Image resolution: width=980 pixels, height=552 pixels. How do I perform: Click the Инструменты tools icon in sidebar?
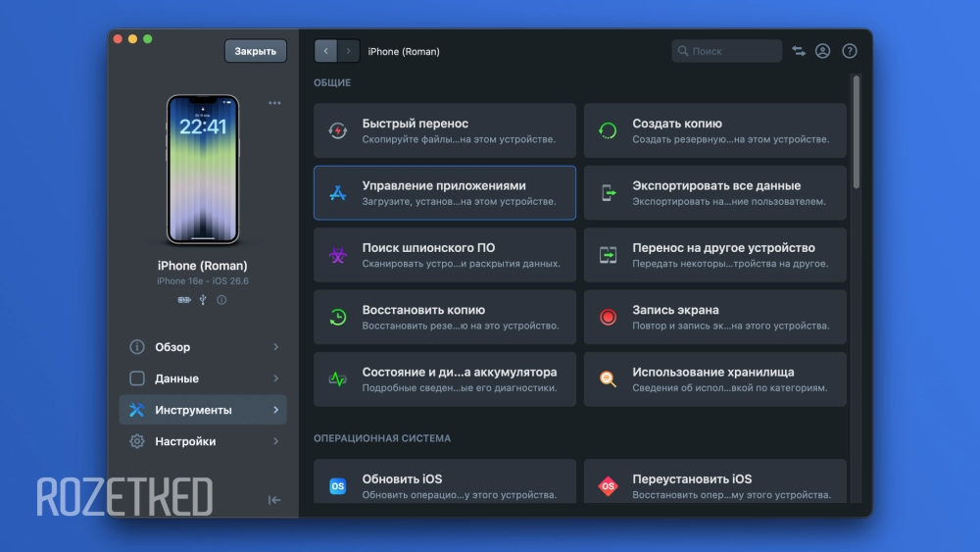pyautogui.click(x=137, y=410)
